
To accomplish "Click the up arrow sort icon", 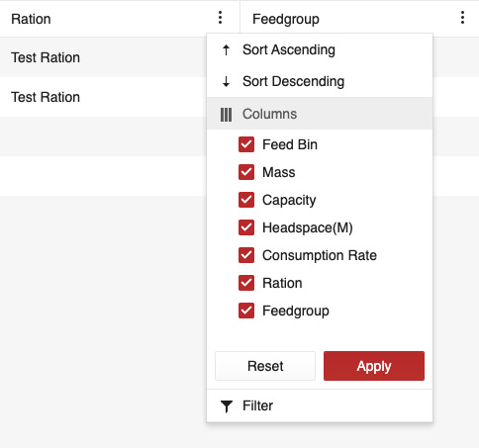I will coord(226,50).
